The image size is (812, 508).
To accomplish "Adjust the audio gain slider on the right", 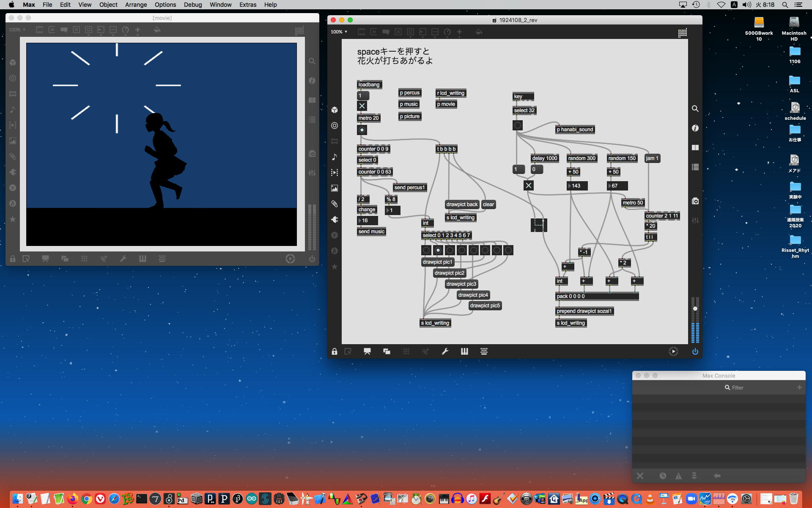I will (x=695, y=309).
